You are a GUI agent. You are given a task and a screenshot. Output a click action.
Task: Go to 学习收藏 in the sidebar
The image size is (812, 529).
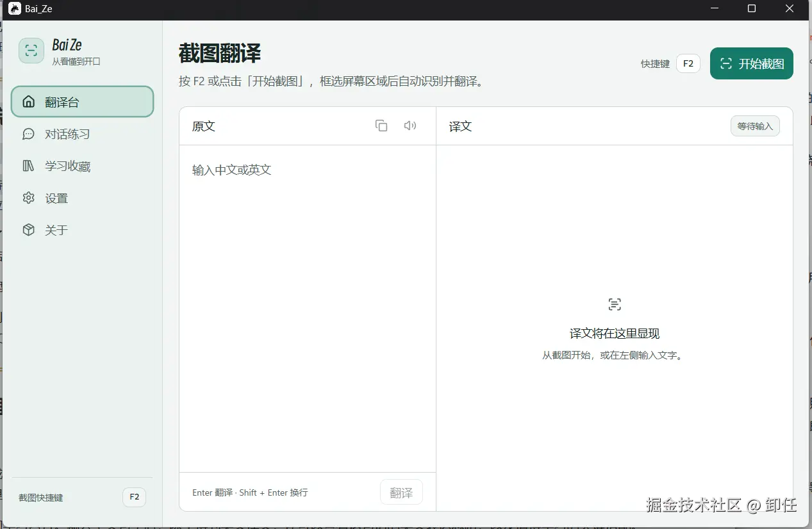coord(83,166)
